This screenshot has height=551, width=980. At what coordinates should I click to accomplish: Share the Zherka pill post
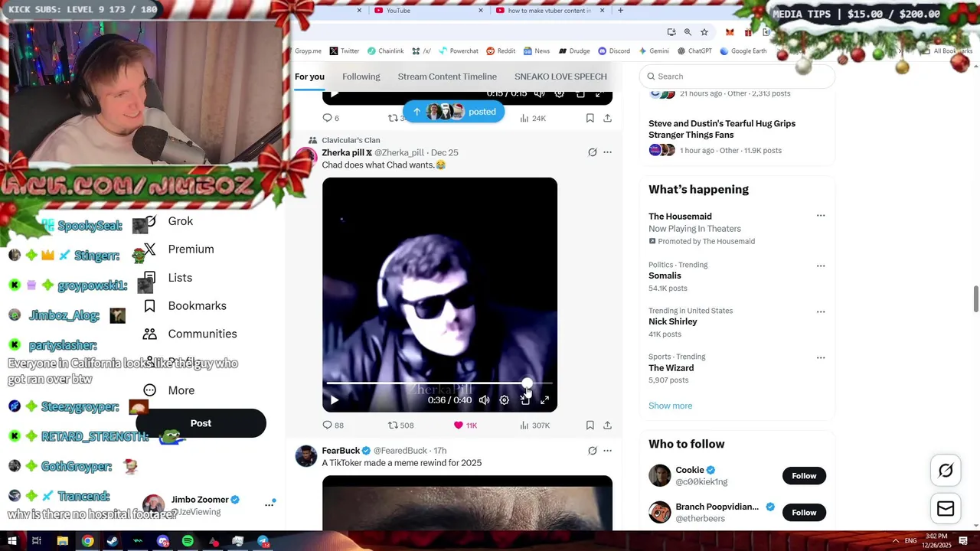point(607,425)
